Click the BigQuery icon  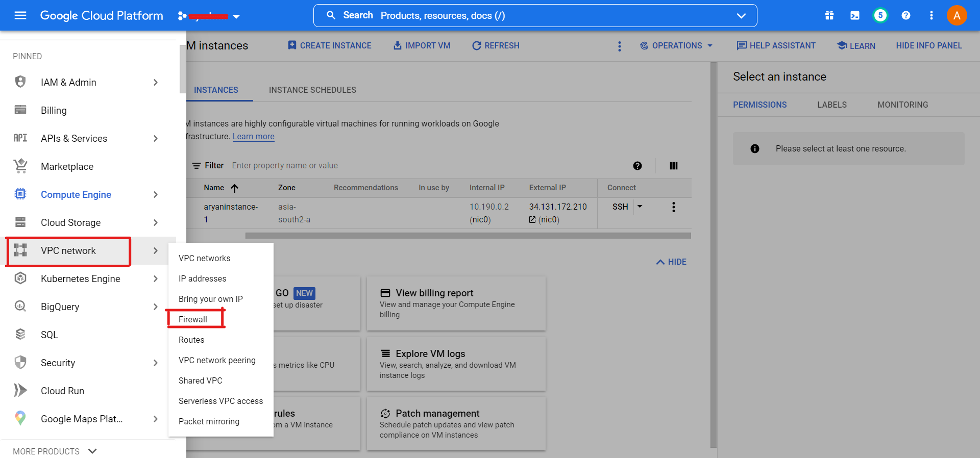(x=20, y=306)
